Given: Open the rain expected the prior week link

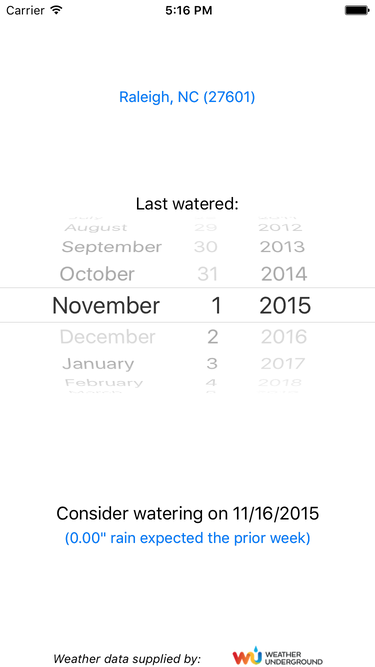Looking at the screenshot, I should (188, 538).
